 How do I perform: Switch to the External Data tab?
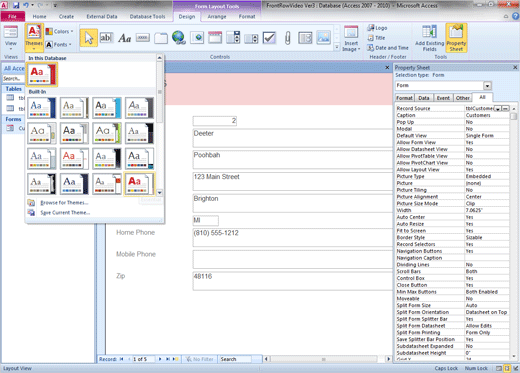tap(102, 16)
